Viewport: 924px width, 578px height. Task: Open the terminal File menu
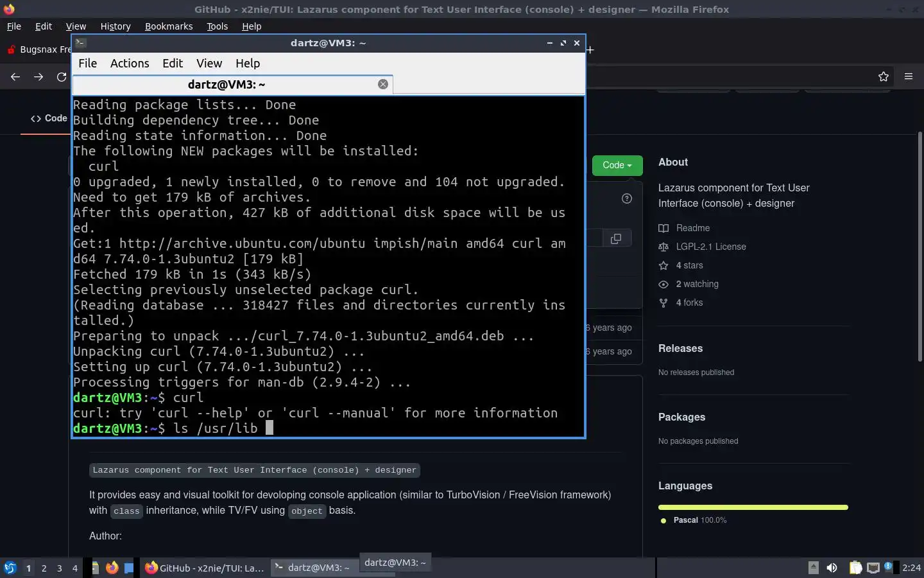click(x=87, y=63)
